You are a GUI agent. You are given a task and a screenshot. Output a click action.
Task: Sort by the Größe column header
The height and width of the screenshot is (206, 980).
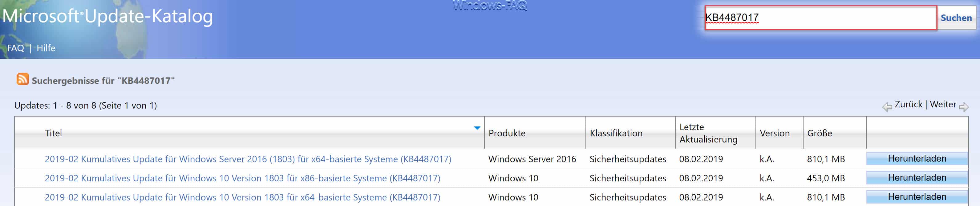(x=820, y=133)
